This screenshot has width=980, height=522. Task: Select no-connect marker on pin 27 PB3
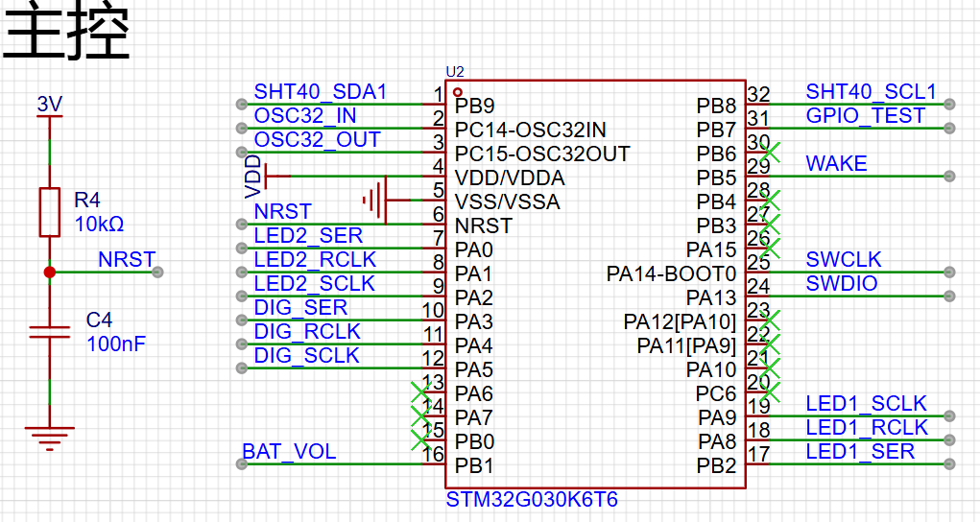tap(771, 225)
